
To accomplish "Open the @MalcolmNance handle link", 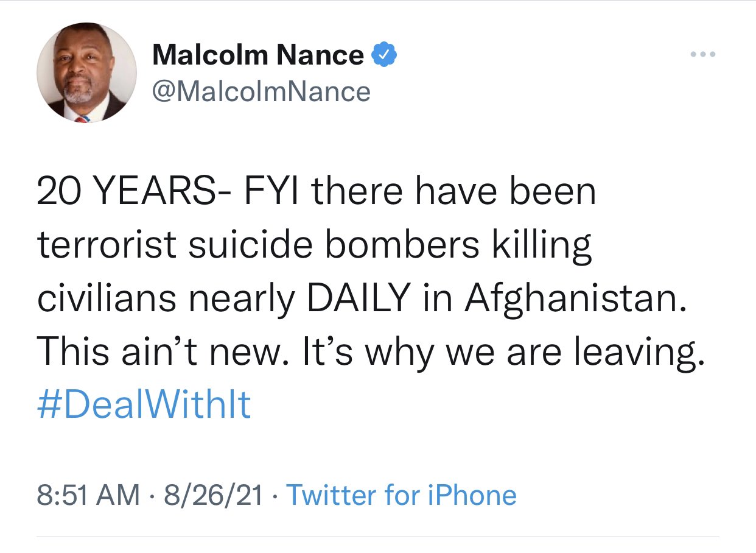I will (x=261, y=92).
